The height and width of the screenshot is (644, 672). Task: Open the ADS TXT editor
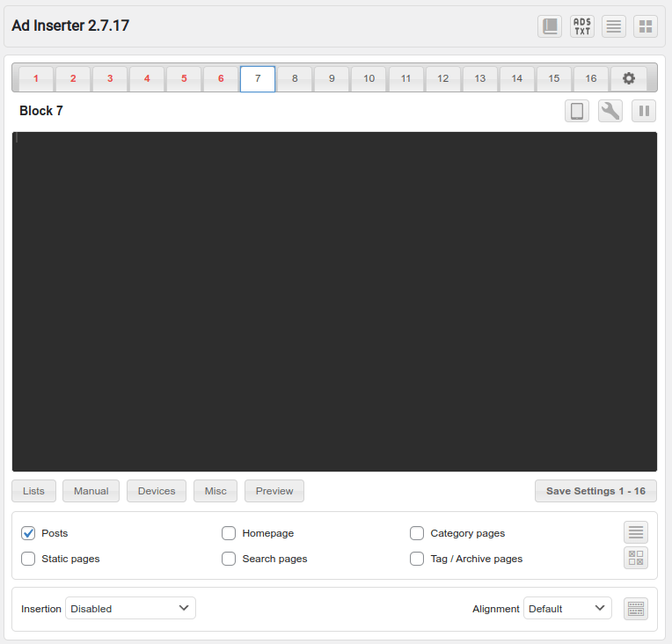tap(582, 26)
